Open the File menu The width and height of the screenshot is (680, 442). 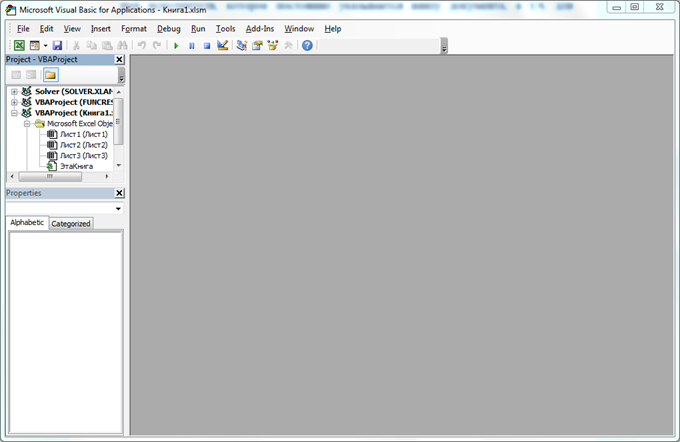pos(23,29)
